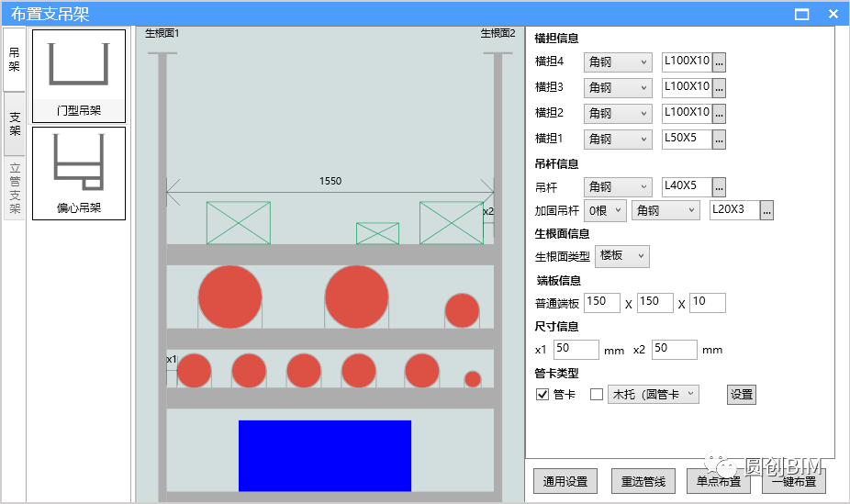Click the x2 dimension input field

tap(675, 350)
